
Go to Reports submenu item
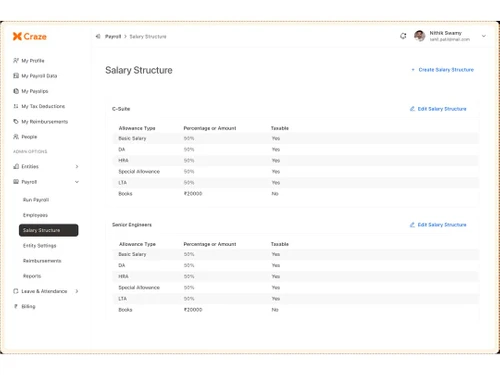pyautogui.click(x=32, y=276)
